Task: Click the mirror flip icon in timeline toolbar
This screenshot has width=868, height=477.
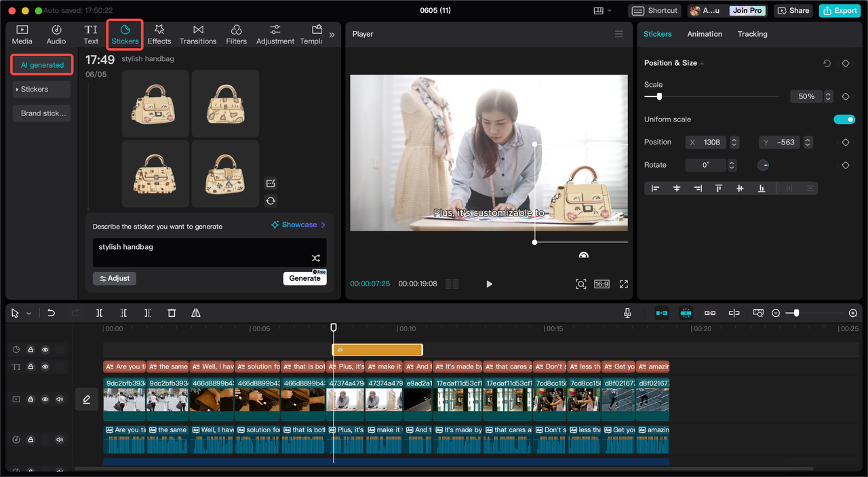Action: pyautogui.click(x=196, y=313)
